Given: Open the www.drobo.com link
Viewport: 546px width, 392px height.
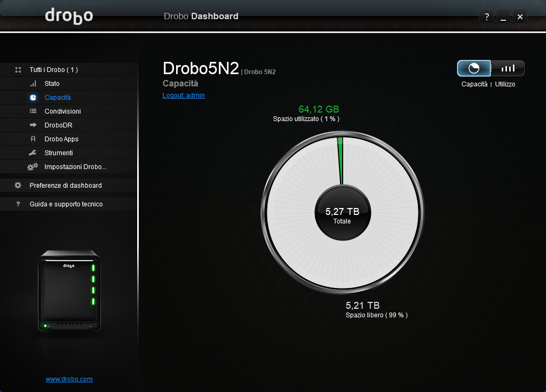Looking at the screenshot, I should tap(69, 379).
